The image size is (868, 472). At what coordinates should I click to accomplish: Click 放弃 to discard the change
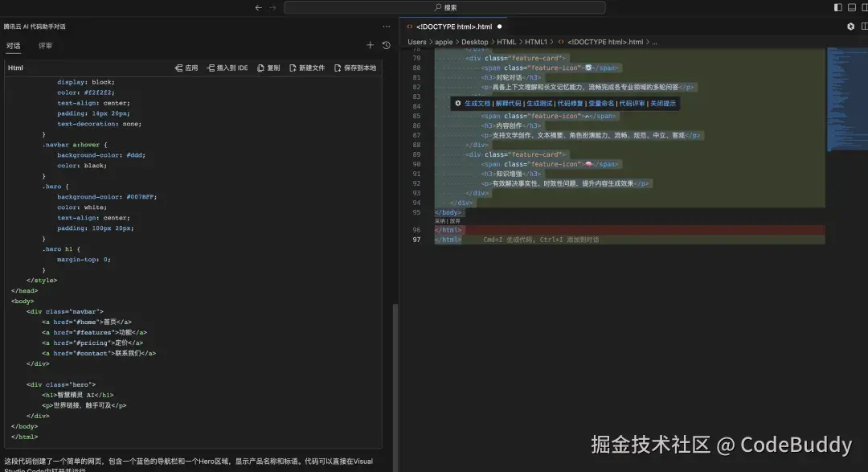455,221
